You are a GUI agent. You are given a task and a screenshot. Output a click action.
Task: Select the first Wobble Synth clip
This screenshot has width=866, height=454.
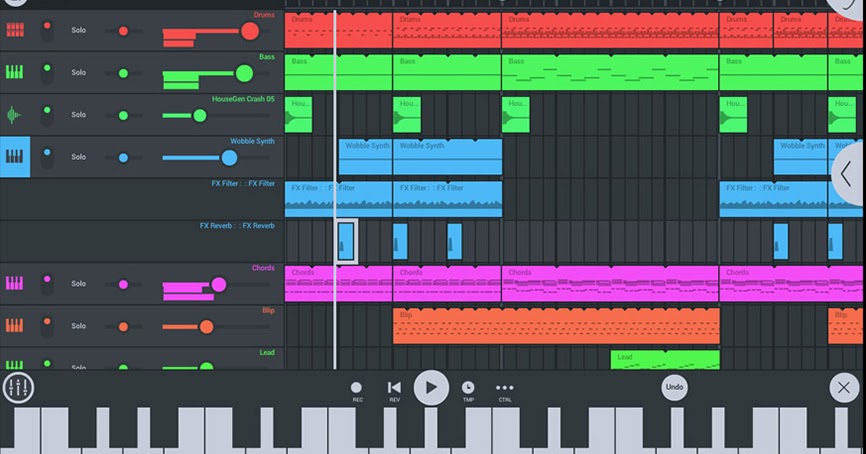(365, 157)
